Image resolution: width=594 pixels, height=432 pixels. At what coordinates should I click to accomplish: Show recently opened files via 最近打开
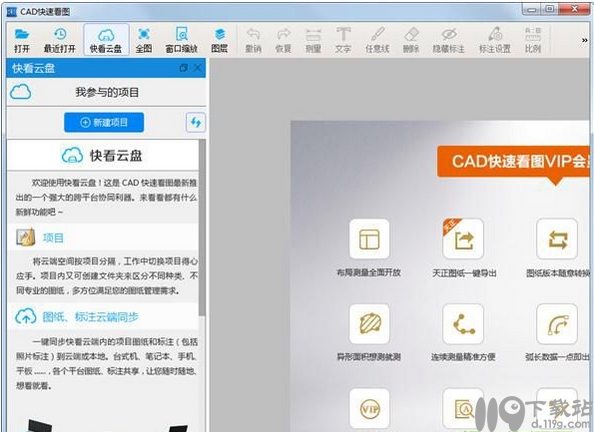click(60, 40)
